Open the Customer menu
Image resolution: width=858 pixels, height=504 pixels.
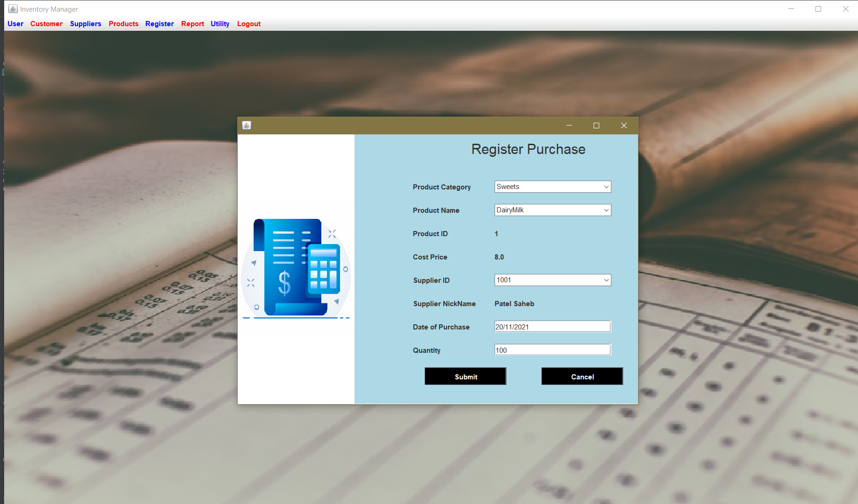[46, 23]
